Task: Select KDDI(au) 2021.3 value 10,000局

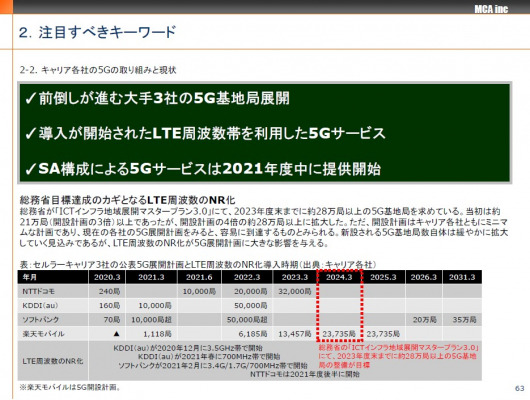Action: coord(155,305)
